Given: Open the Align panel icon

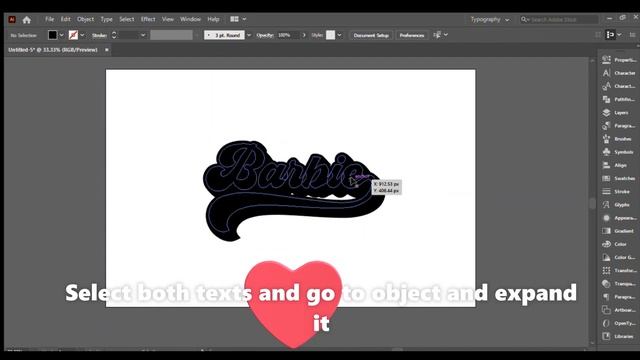Looking at the screenshot, I should [607, 165].
